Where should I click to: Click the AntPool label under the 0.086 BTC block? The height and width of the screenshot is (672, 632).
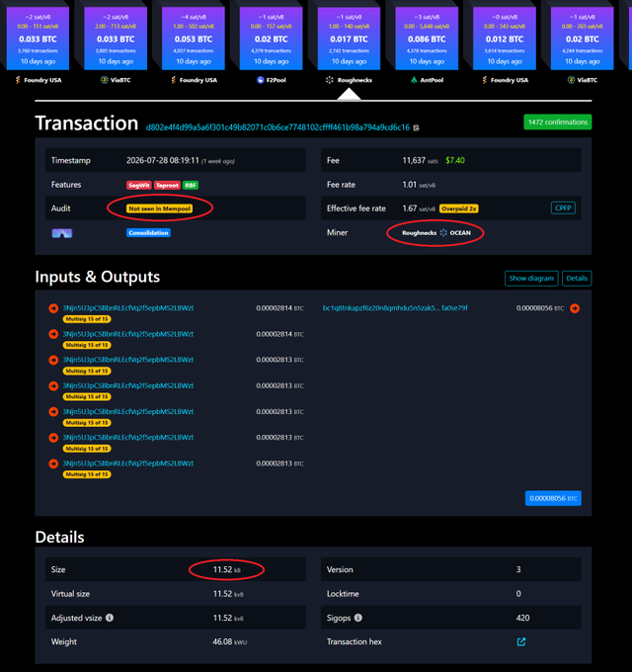point(432,80)
